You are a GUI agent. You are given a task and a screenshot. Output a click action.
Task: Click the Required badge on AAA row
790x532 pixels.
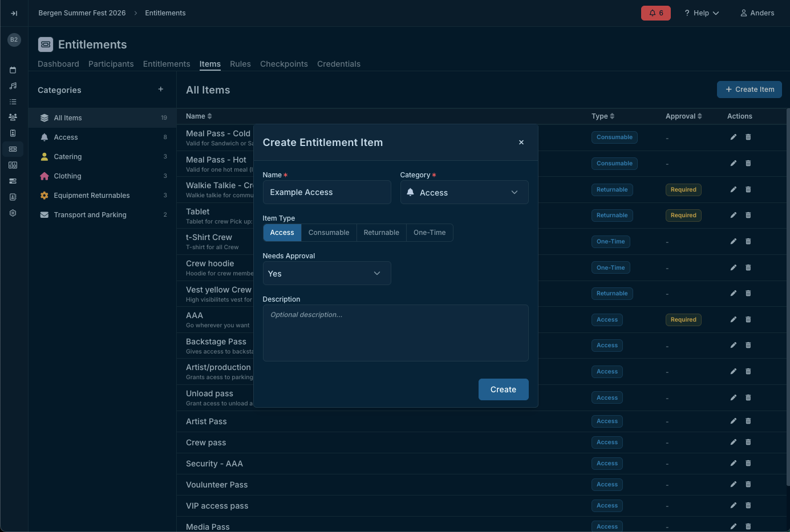point(683,320)
